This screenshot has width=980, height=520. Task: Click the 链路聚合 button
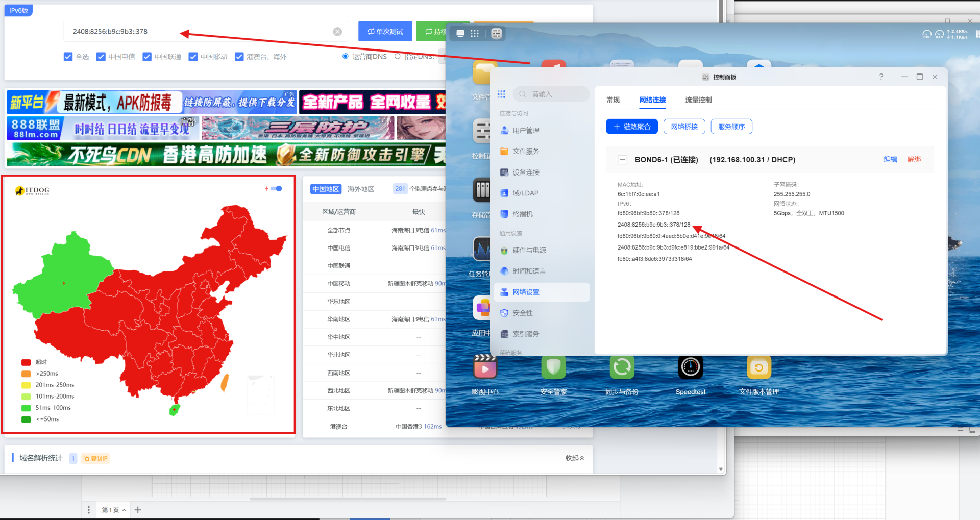click(x=632, y=127)
